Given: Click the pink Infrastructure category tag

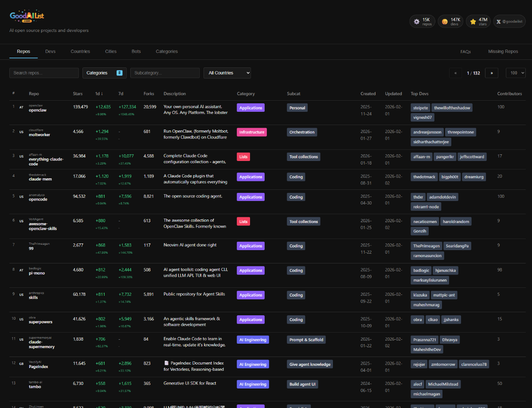Looking at the screenshot, I should click(x=252, y=132).
